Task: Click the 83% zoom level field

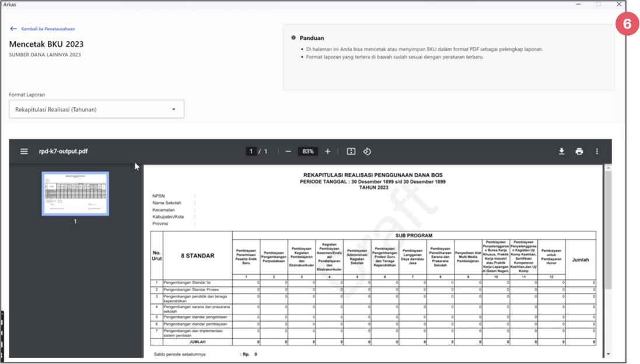Action: point(307,152)
